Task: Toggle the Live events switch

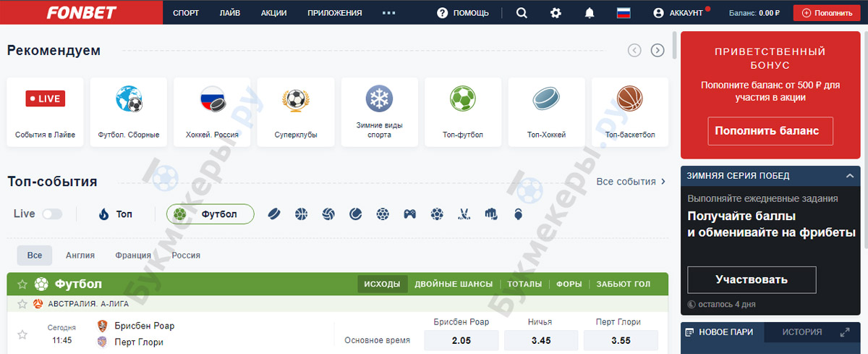Action: pyautogui.click(x=52, y=214)
